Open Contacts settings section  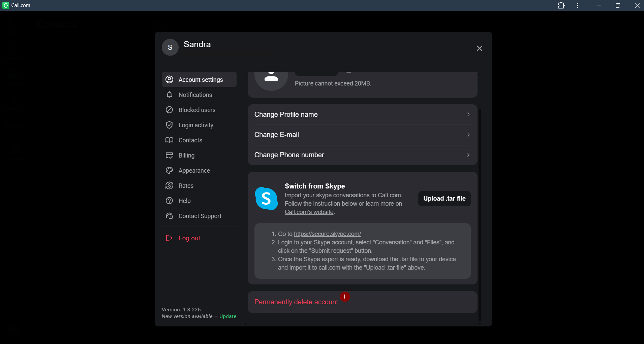coord(199,140)
